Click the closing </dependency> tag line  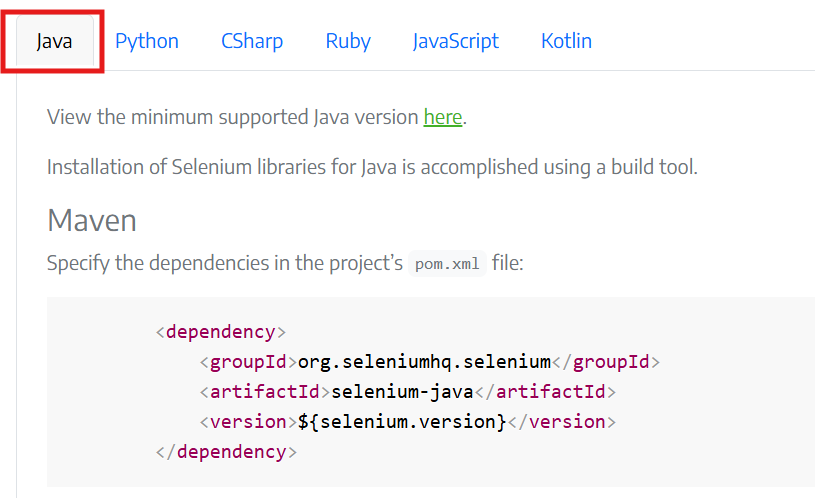(226, 452)
